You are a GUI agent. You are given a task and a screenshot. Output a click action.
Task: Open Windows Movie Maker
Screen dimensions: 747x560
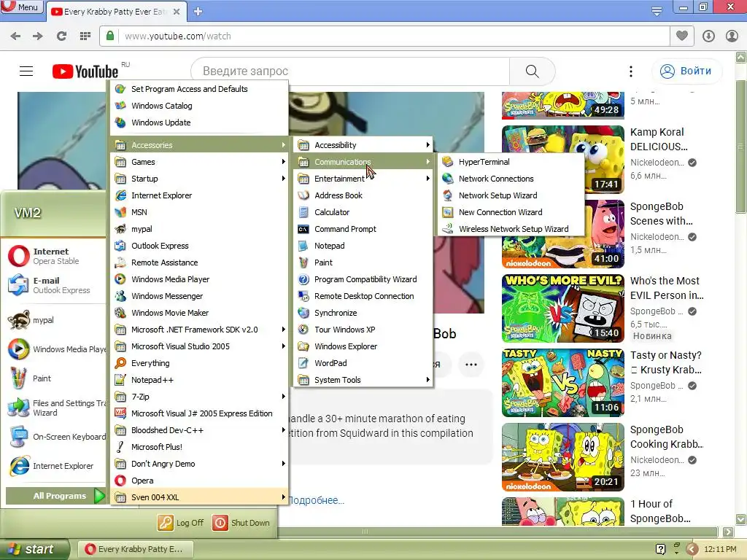pos(199,313)
